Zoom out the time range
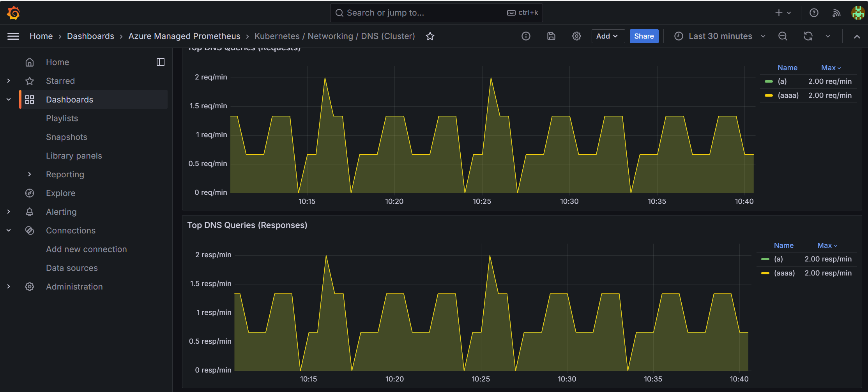 coord(783,36)
